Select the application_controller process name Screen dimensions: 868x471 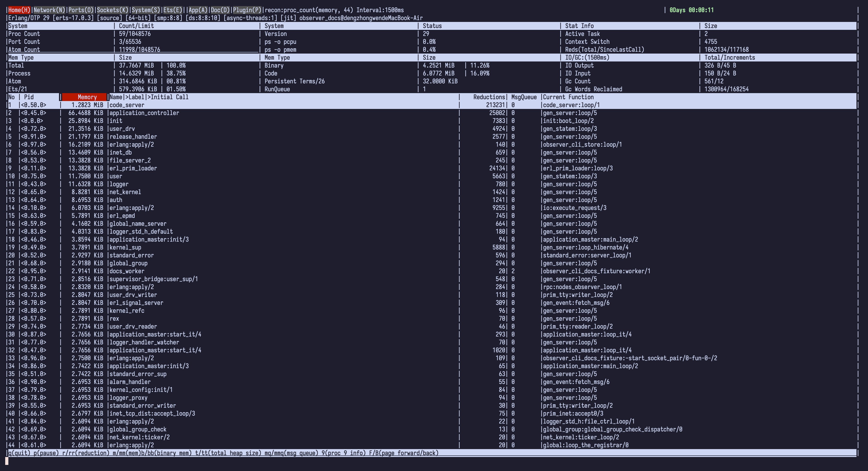(144, 113)
